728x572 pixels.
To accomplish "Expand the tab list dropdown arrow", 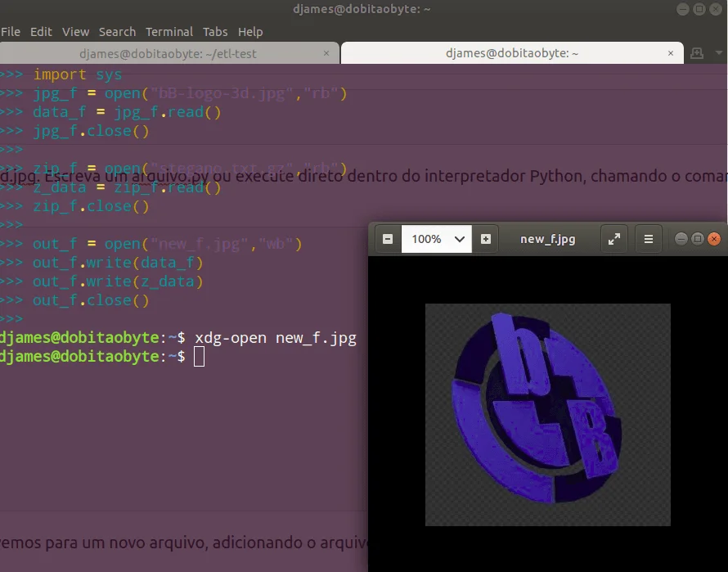I will click(719, 53).
